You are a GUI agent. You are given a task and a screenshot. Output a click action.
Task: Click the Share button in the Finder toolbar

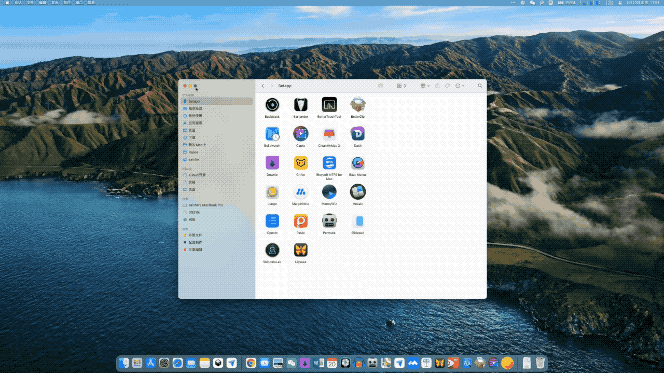click(437, 86)
